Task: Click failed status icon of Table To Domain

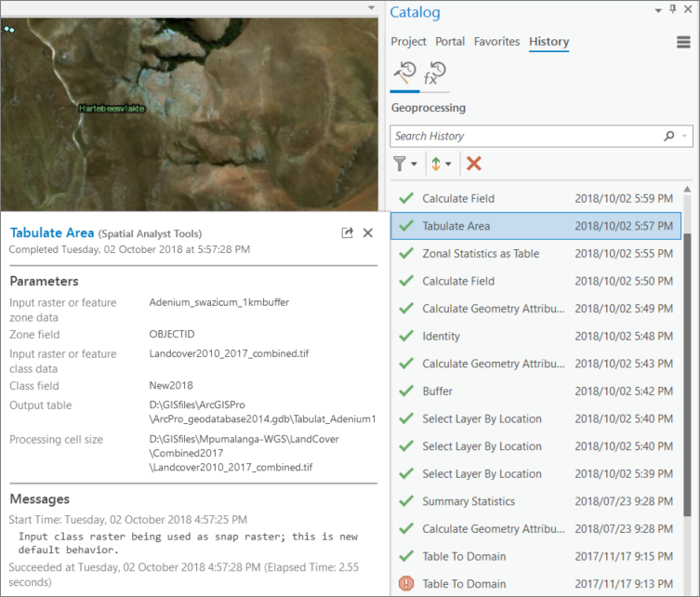Action: pos(406,583)
